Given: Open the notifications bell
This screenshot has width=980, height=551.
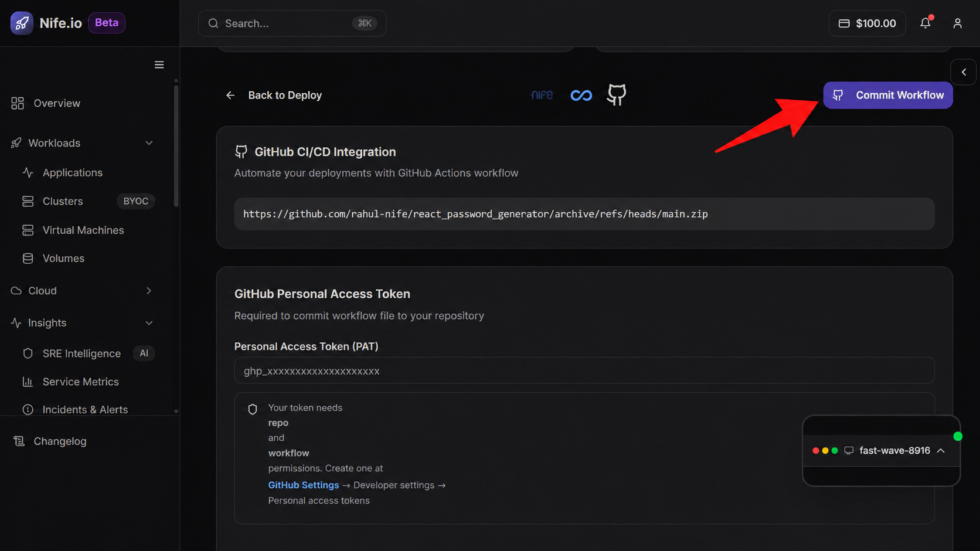Looking at the screenshot, I should (x=925, y=23).
